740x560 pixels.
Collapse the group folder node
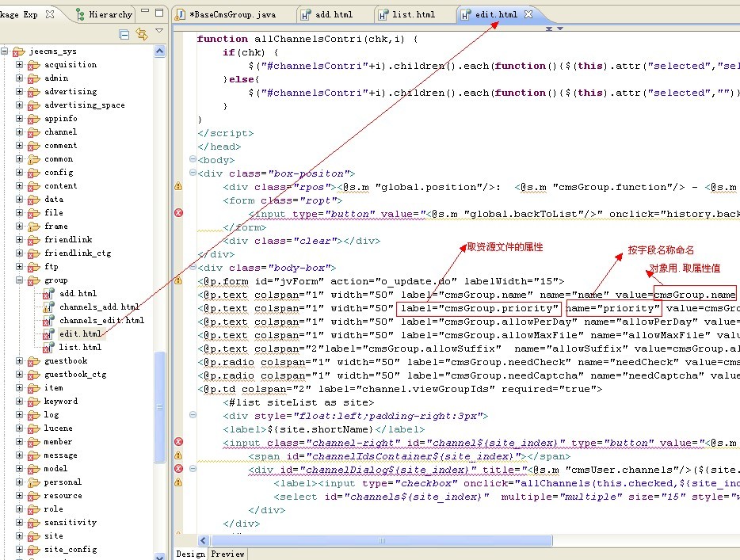click(19, 280)
